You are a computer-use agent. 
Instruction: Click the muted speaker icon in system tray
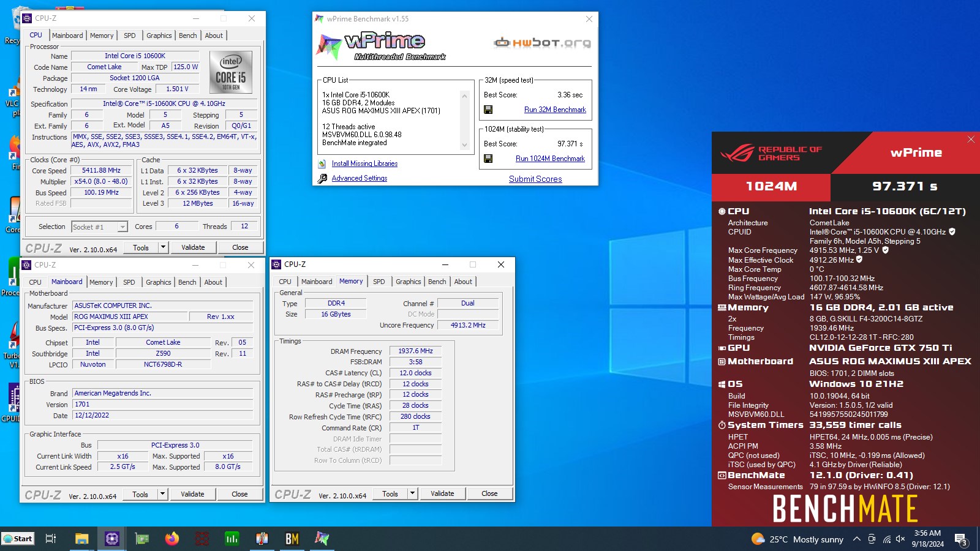(x=900, y=539)
